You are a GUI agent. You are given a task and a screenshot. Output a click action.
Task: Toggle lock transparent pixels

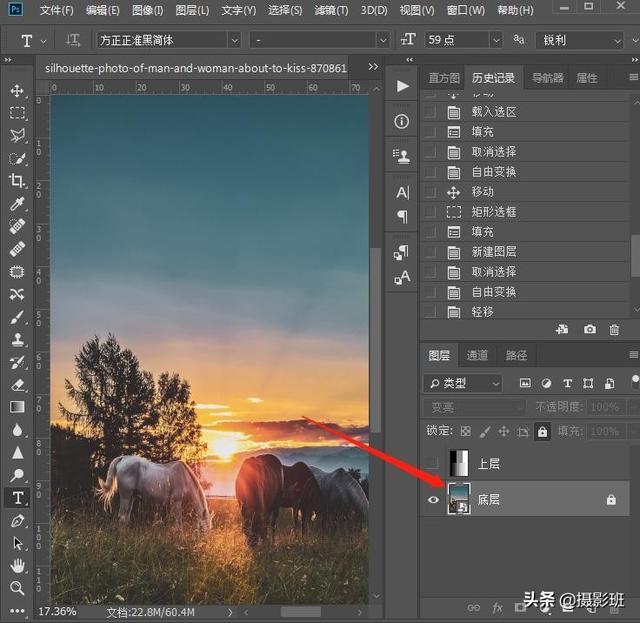[x=465, y=431]
